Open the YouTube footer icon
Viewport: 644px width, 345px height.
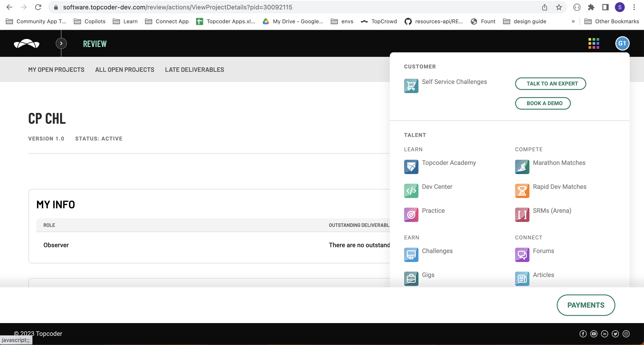pyautogui.click(x=594, y=334)
